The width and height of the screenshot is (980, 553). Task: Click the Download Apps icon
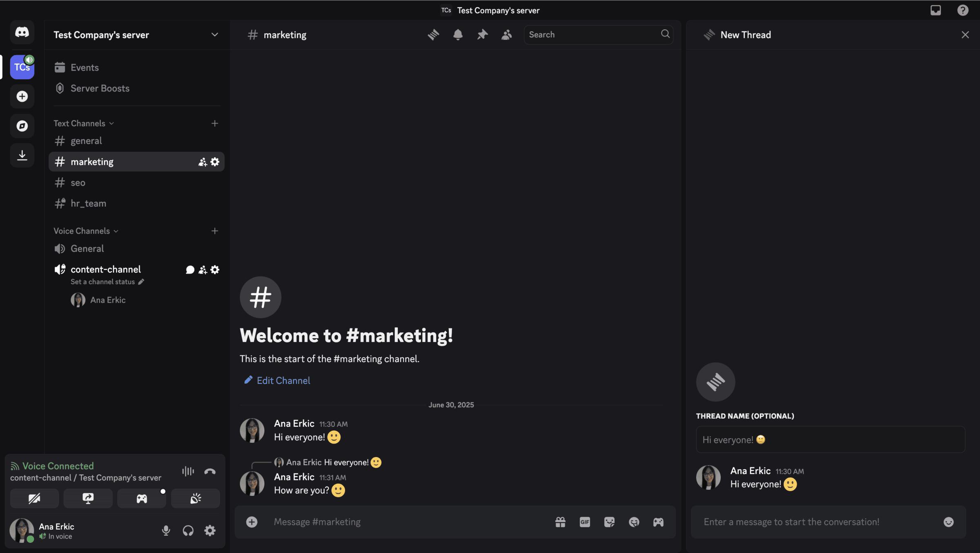(22, 155)
